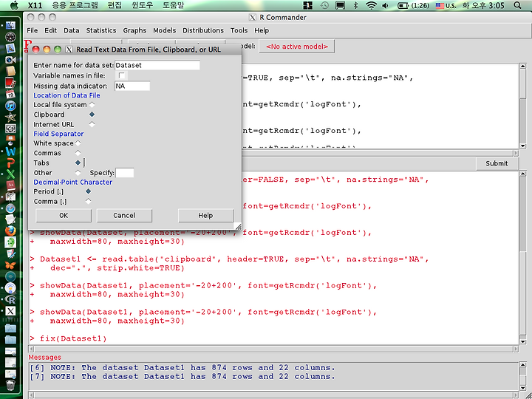Open iMovie star icon in Dock
Screen dimensions: 532x399
point(10,117)
